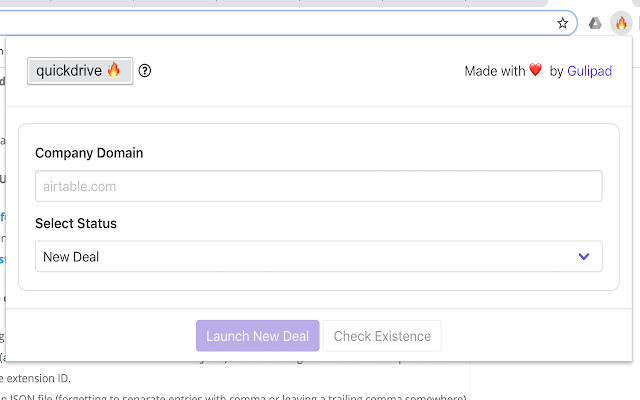Click the Launch New Deal button
The image size is (640, 400).
(258, 336)
